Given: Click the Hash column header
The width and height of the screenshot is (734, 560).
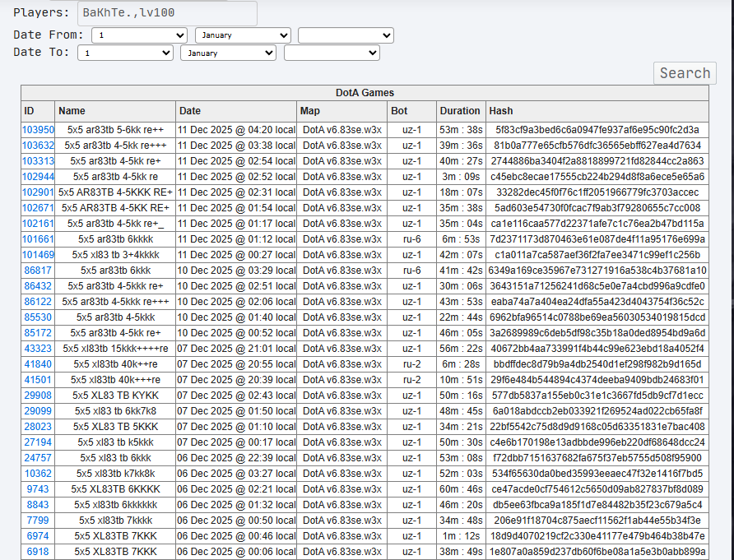Looking at the screenshot, I should coord(597,111).
